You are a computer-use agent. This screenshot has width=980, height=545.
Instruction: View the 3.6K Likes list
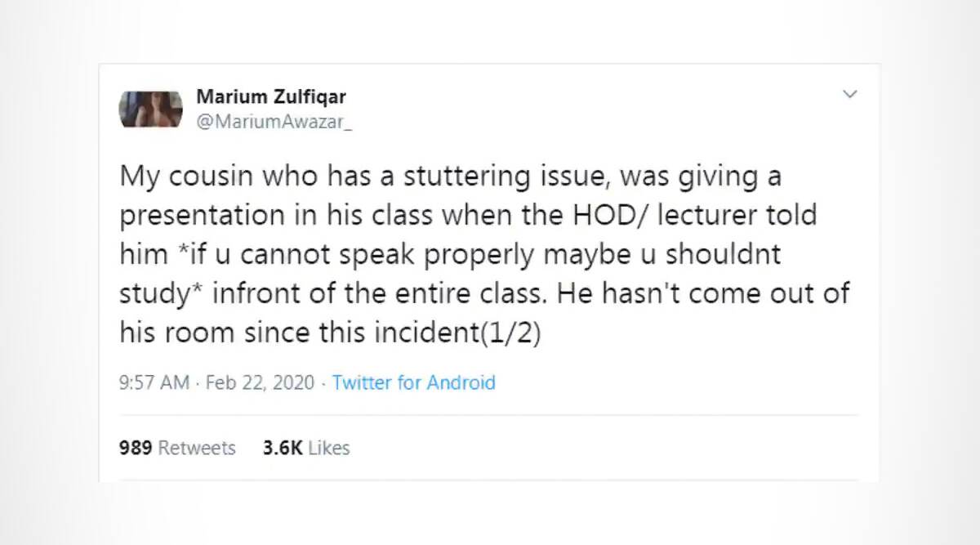pyautogui.click(x=306, y=448)
